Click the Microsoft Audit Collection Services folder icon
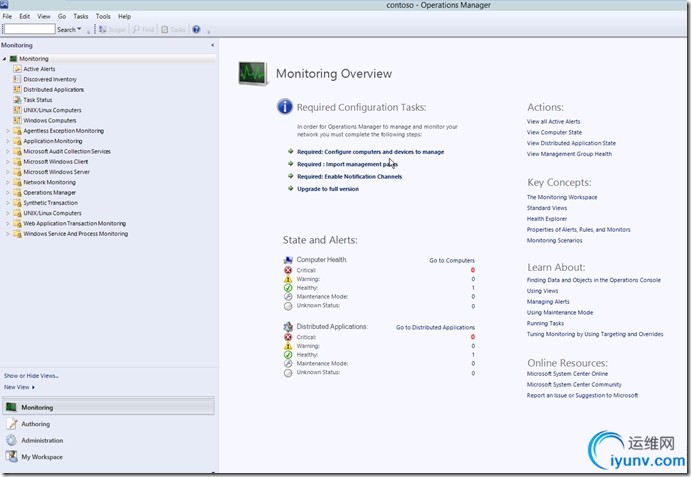 pos(17,151)
